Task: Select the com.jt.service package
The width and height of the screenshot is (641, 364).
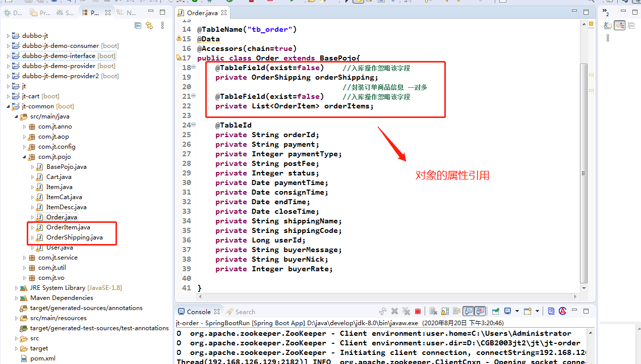Action: (58, 258)
